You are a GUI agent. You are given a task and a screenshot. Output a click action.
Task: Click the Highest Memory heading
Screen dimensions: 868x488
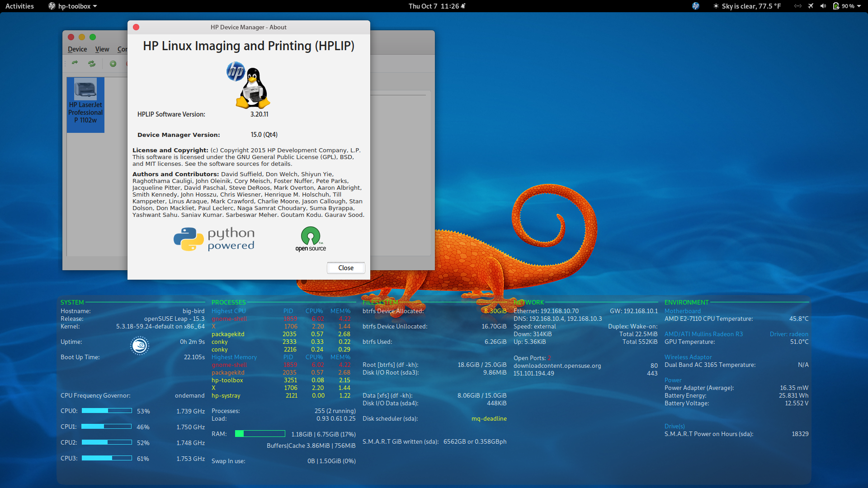(x=234, y=357)
